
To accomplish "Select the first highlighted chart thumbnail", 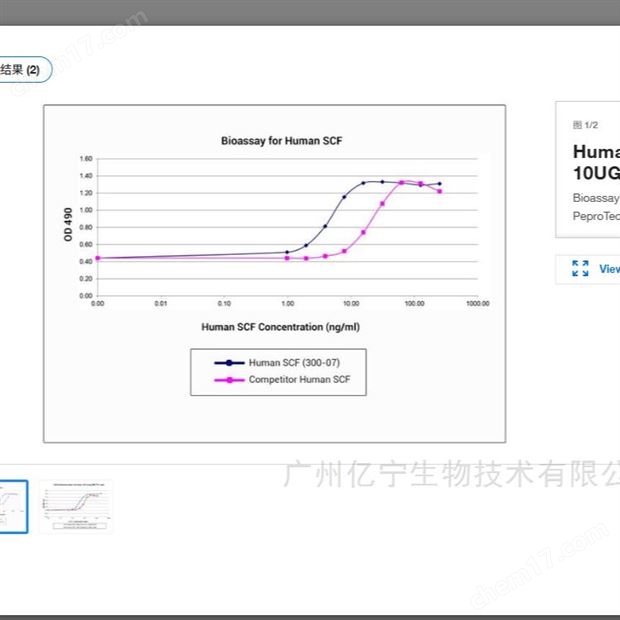I will 12,505.
